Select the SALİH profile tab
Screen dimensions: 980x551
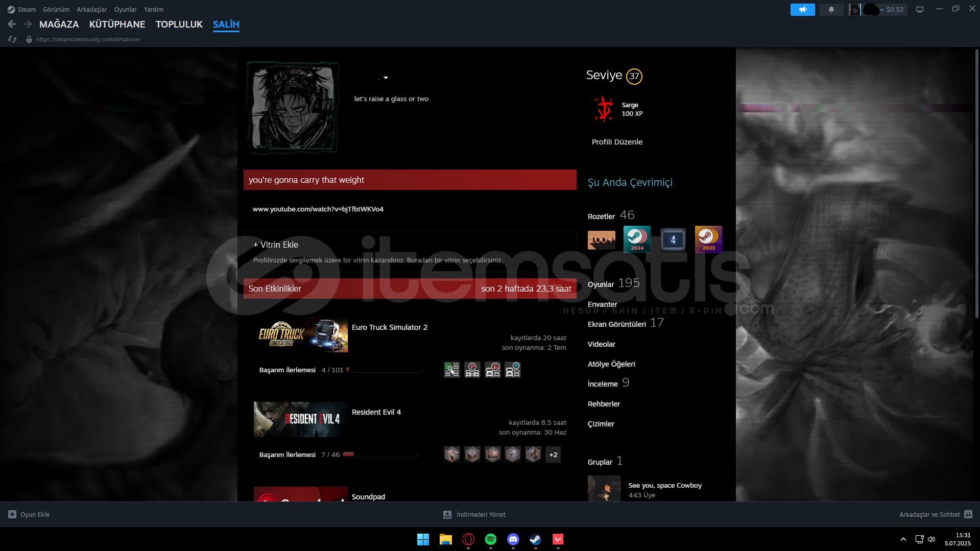coord(226,24)
